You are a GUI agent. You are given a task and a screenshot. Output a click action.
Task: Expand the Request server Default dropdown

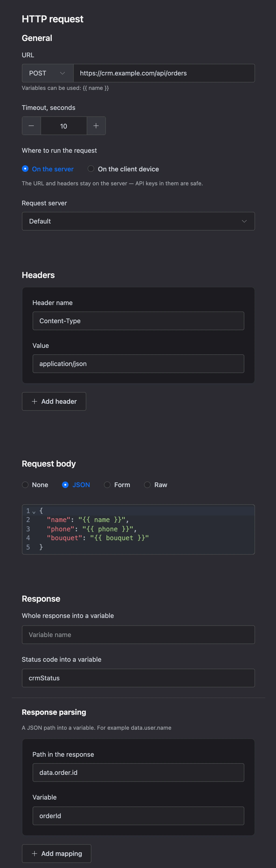point(138,221)
